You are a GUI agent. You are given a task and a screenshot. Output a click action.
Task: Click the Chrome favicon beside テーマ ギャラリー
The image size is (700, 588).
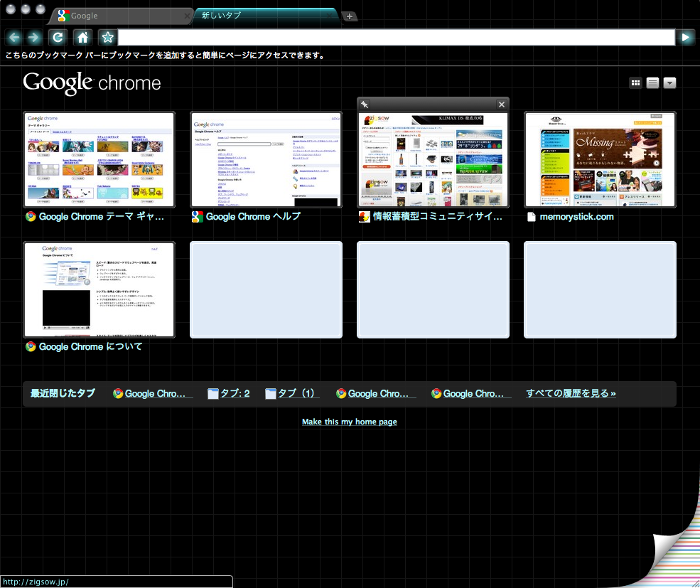click(31, 217)
